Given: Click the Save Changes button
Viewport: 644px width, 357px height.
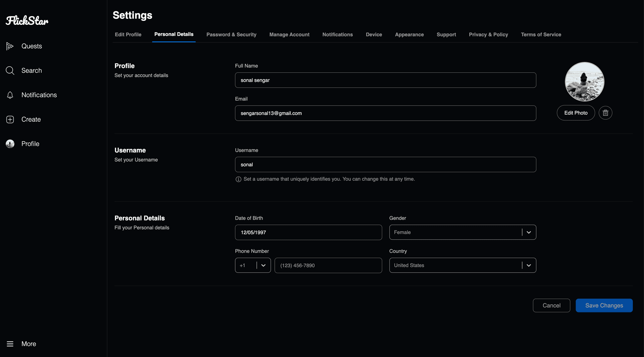Looking at the screenshot, I should pos(604,305).
